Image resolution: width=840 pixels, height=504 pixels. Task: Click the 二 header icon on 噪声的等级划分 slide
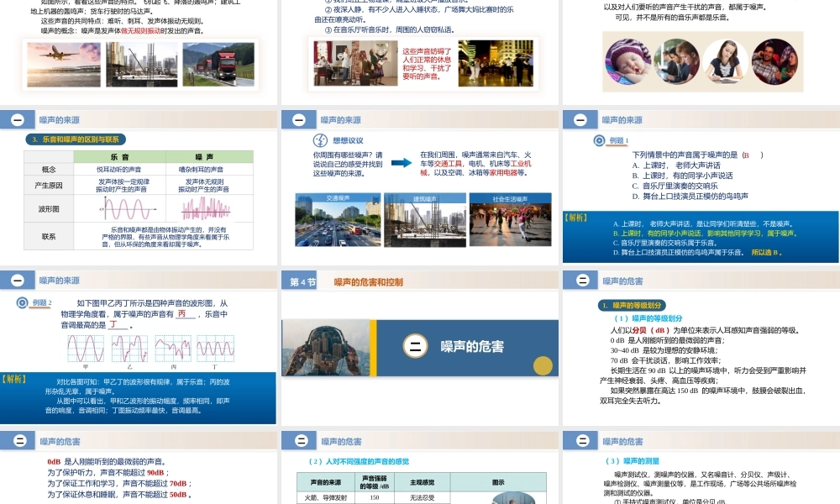(x=582, y=280)
